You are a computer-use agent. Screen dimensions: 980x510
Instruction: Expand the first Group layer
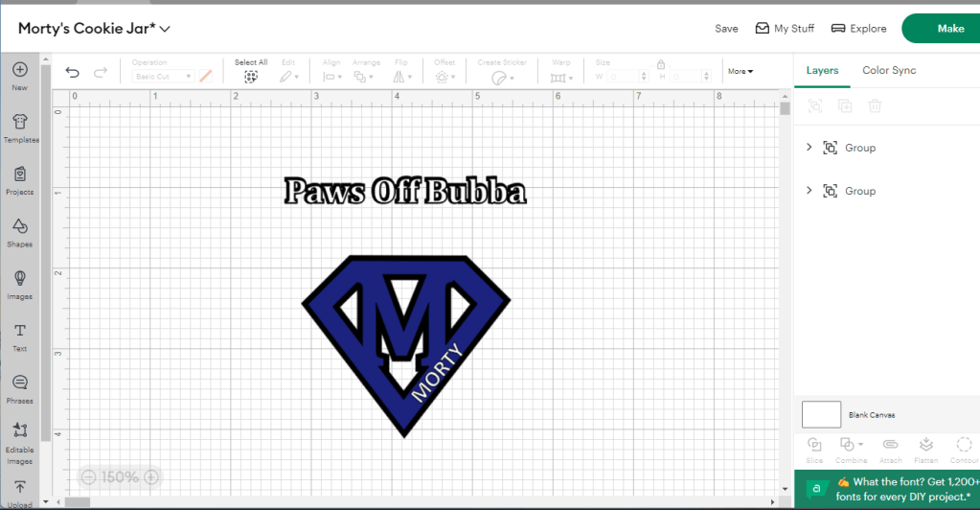(809, 148)
